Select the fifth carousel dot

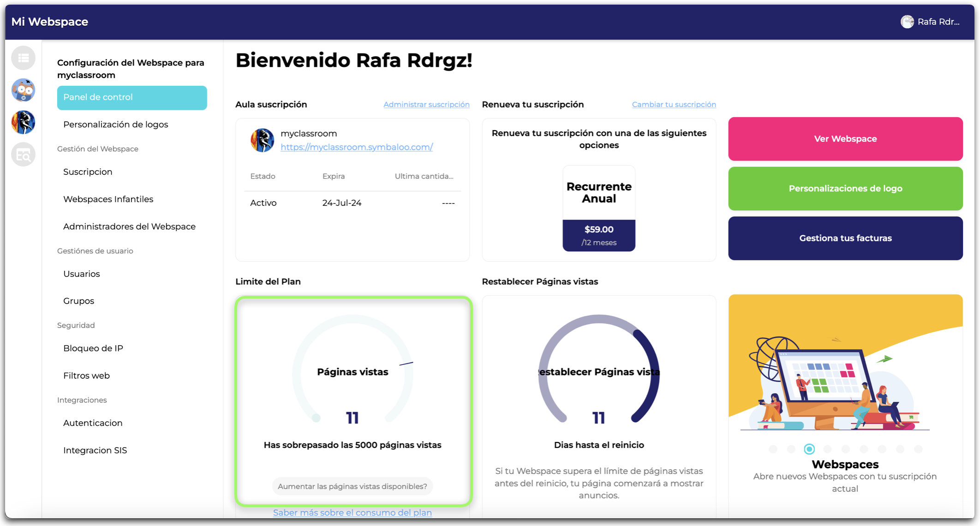(846, 449)
